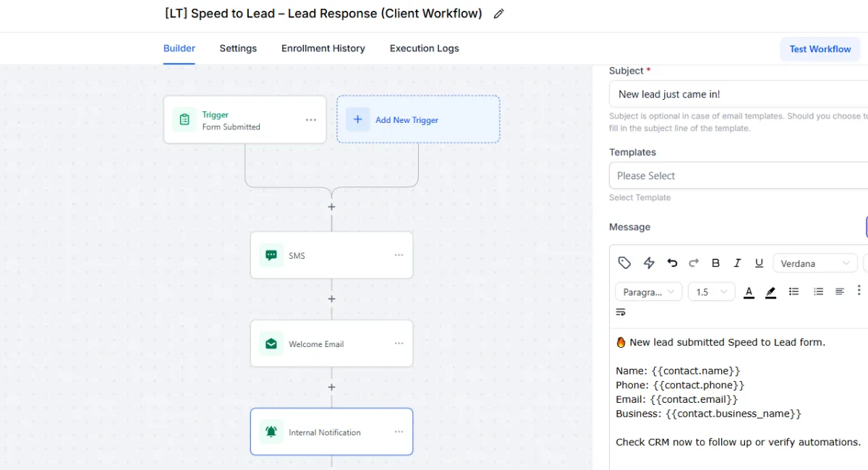
Task: View the Execution Logs tab
Action: pyautogui.click(x=425, y=48)
